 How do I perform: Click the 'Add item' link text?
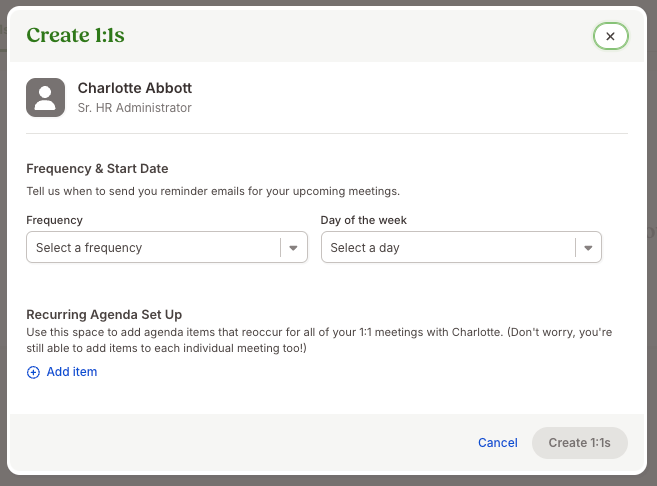click(x=72, y=372)
